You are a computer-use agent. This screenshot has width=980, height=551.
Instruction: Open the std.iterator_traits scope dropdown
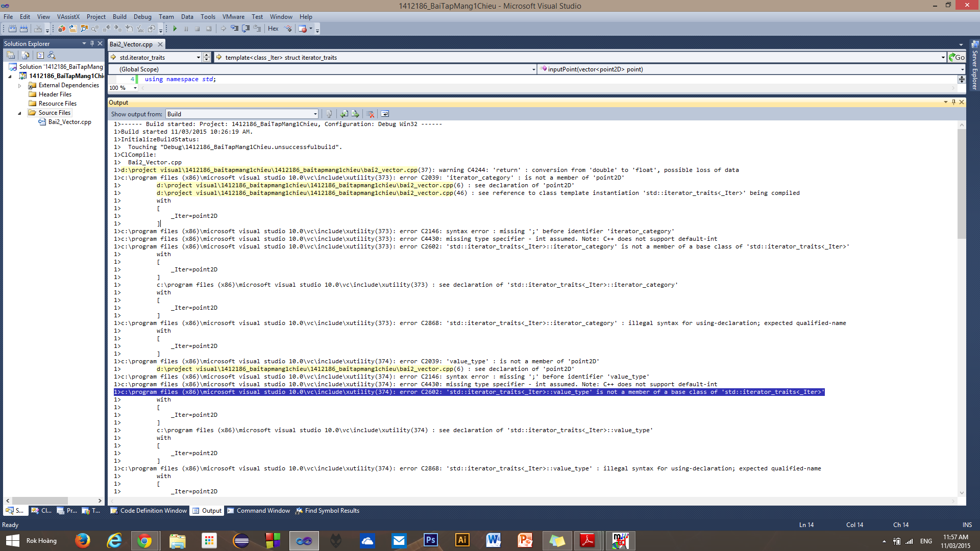coord(198,57)
